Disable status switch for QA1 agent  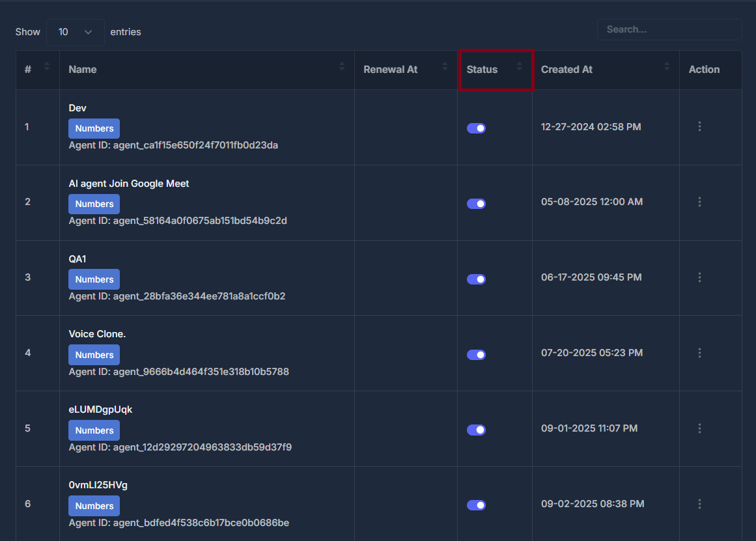pos(476,279)
